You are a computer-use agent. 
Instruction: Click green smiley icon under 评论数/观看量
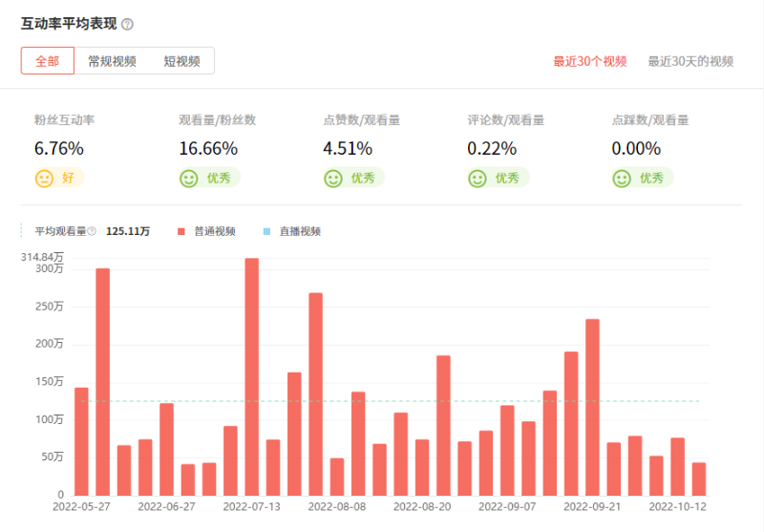pyautogui.click(x=477, y=178)
